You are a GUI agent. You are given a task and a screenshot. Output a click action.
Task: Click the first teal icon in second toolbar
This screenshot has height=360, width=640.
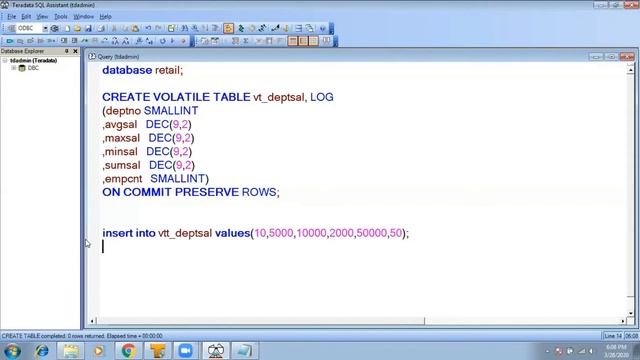pos(10,41)
